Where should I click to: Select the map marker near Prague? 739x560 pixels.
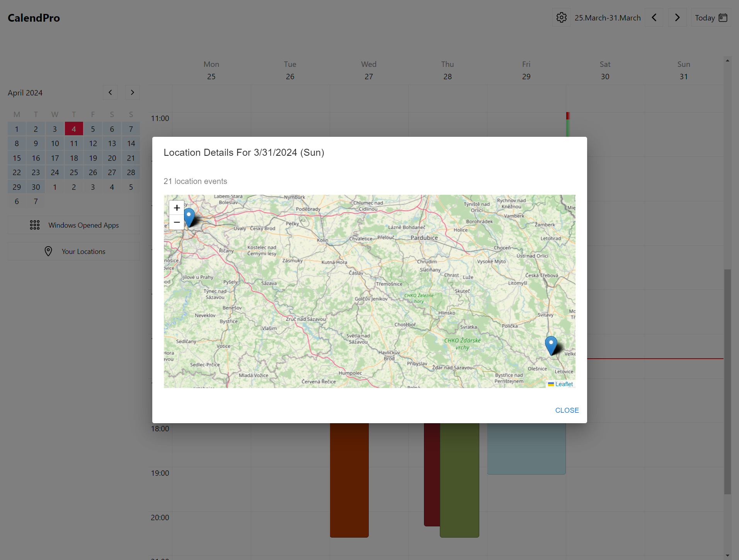(189, 217)
